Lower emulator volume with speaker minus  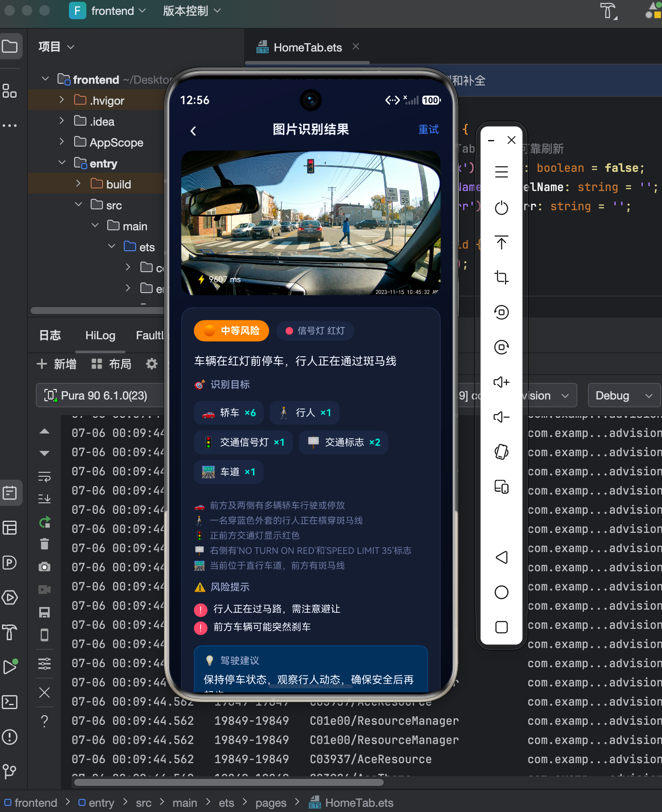tap(502, 417)
